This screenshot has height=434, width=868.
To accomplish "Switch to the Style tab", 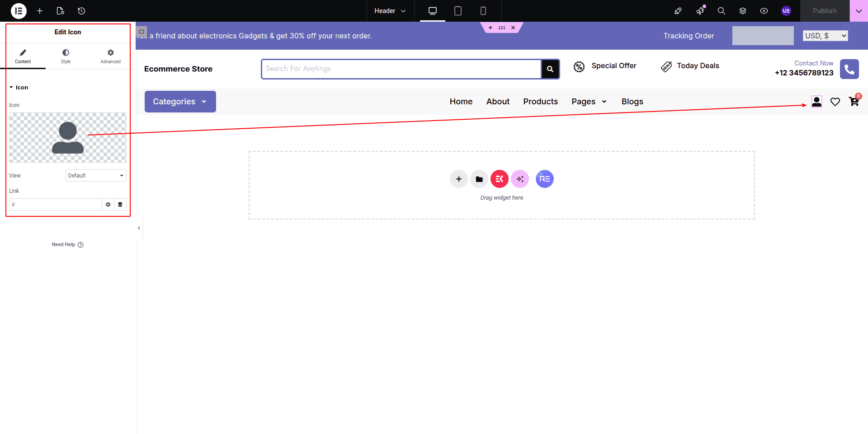I will pos(66,56).
